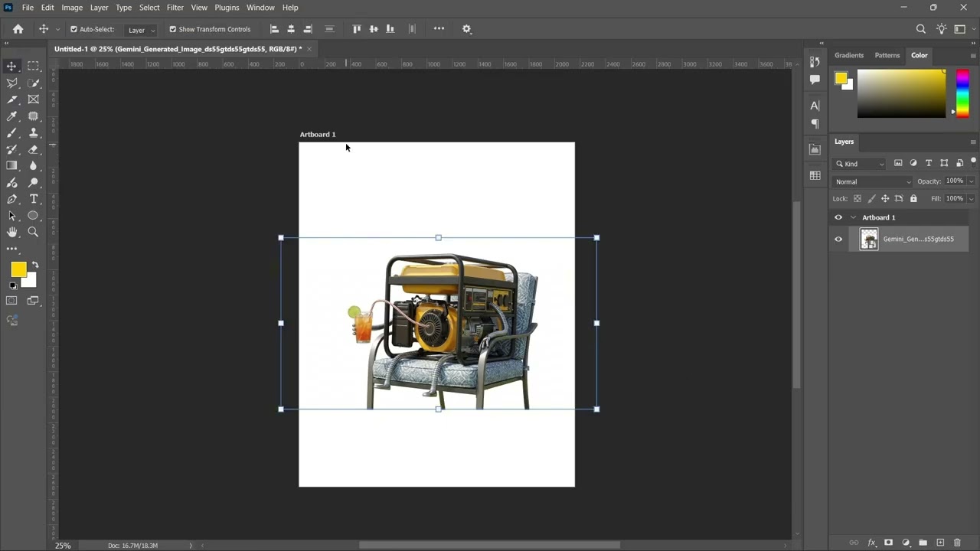Viewport: 980px width, 551px height.
Task: Select the Gradient tool
Action: (11, 165)
